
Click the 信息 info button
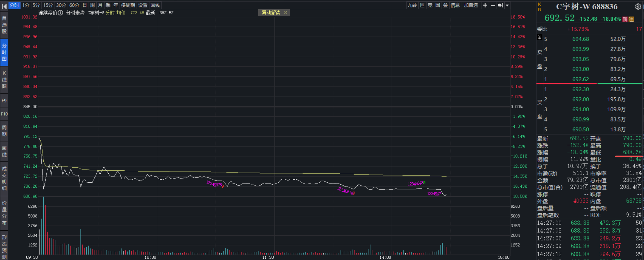[455, 5]
